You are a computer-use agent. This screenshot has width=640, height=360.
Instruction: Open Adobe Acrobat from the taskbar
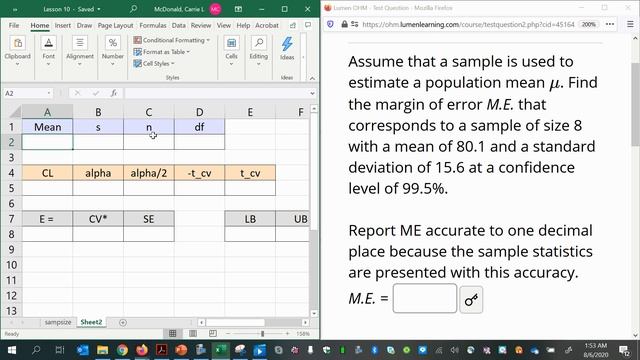click(162, 350)
